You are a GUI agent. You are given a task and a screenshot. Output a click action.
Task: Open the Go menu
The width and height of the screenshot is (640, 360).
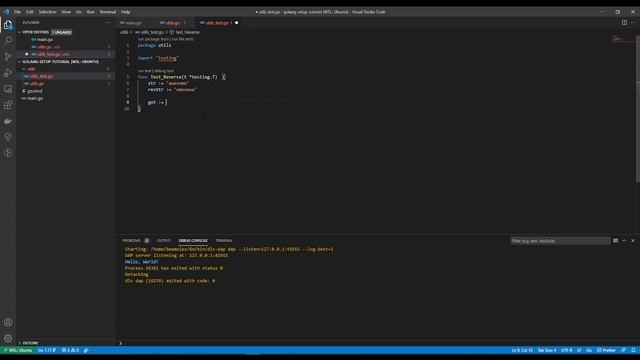(x=79, y=12)
